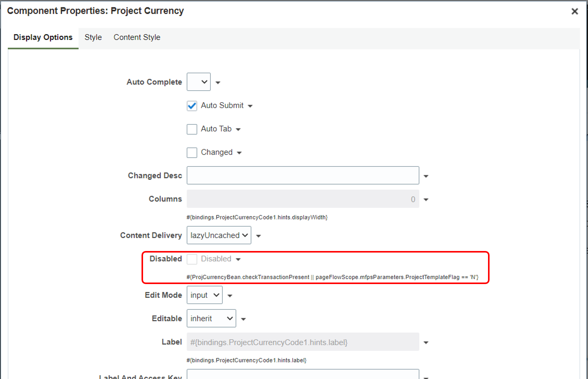Screen dimensions: 588x379
Task: Open expression menu arrow for Columns field
Action: (426, 200)
